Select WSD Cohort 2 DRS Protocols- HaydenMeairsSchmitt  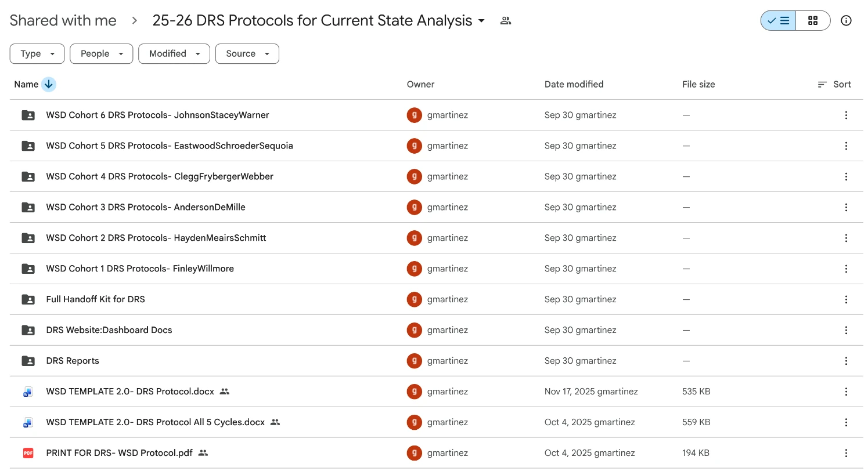[156, 238]
